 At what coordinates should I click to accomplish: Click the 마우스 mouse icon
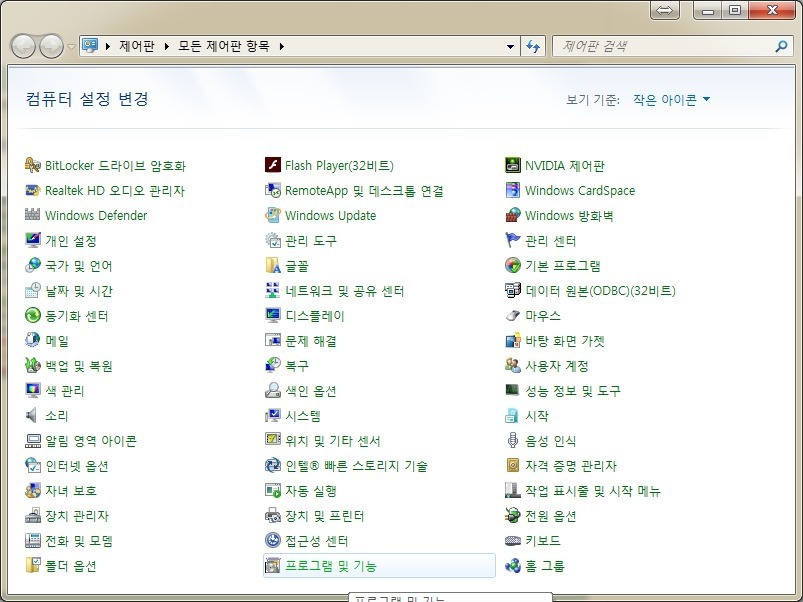(513, 315)
